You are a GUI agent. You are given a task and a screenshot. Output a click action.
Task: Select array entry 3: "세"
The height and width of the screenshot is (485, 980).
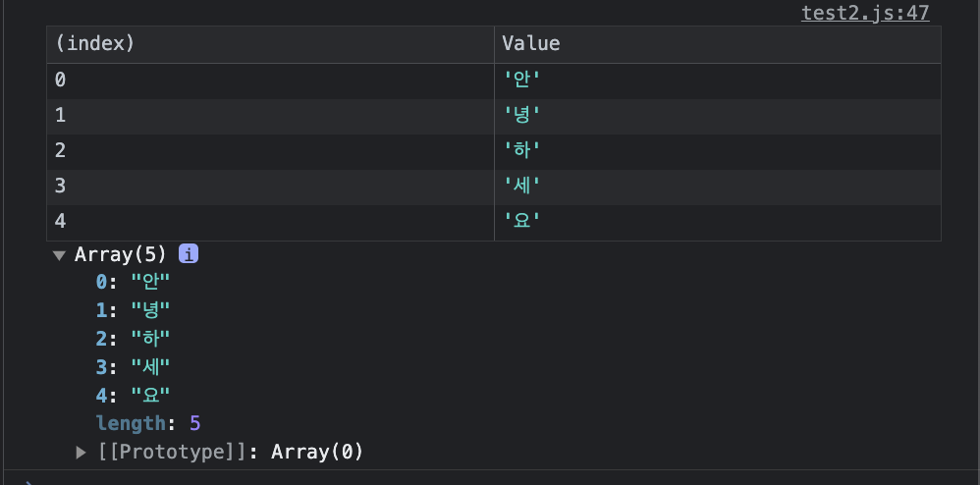tap(134, 367)
